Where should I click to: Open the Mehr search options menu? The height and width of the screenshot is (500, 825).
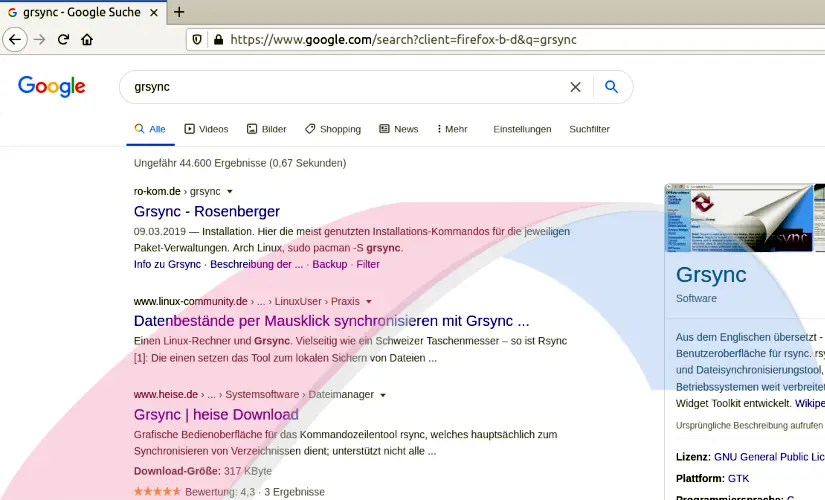point(452,129)
